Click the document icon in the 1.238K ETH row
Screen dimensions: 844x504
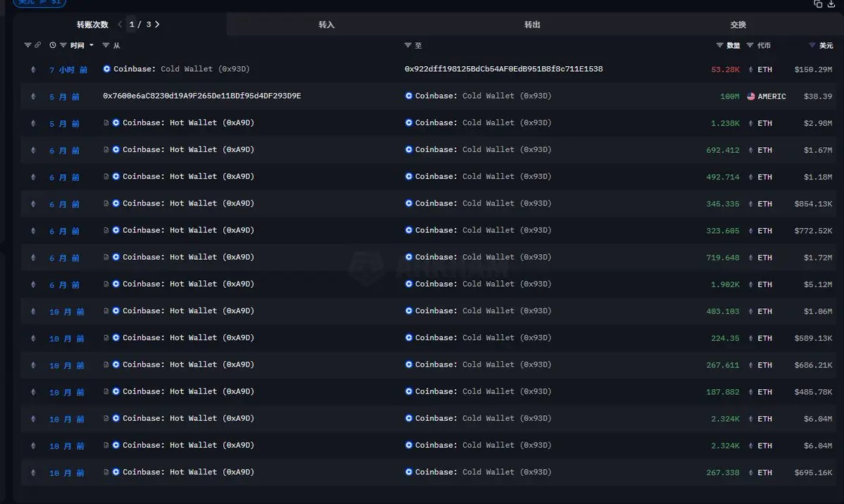coord(106,122)
